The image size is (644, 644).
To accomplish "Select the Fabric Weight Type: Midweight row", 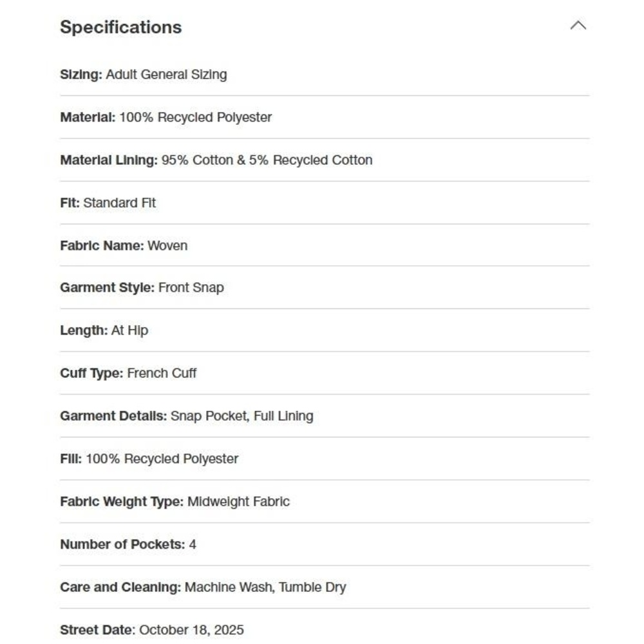I will pyautogui.click(x=325, y=502).
